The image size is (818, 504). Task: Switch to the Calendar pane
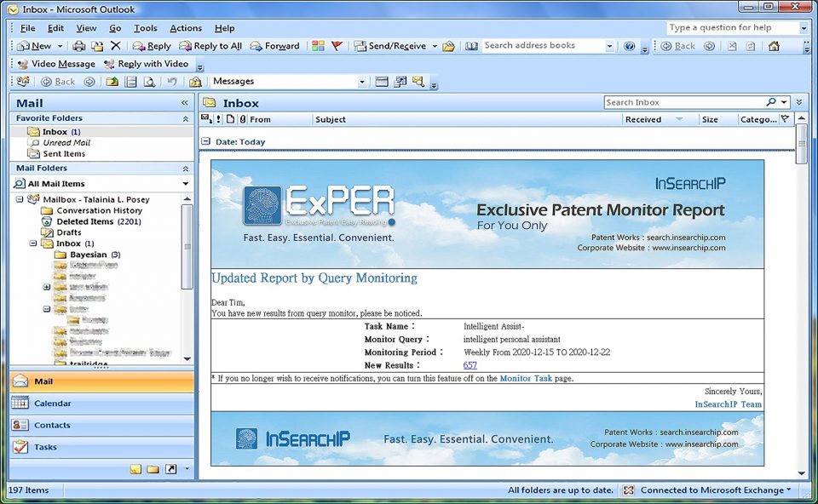point(101,404)
